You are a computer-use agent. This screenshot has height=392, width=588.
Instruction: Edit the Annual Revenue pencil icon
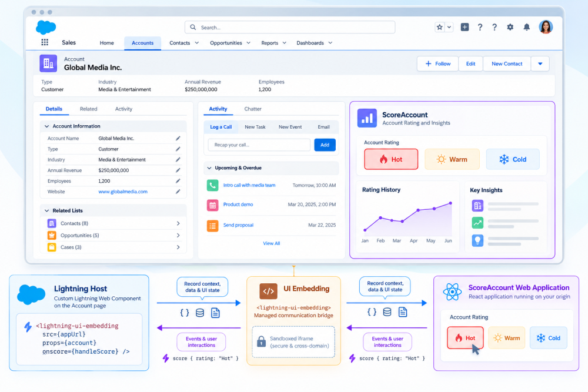(x=178, y=170)
